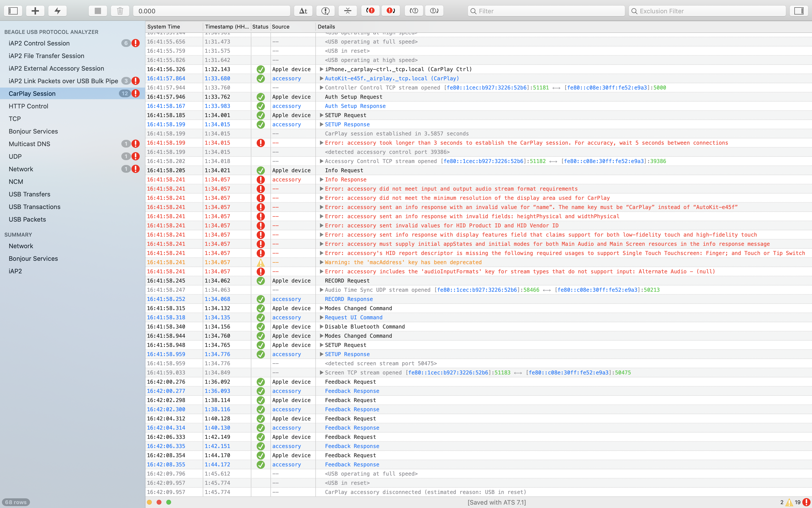Click error icon on Info Response row
The width and height of the screenshot is (812, 508).
(x=261, y=180)
